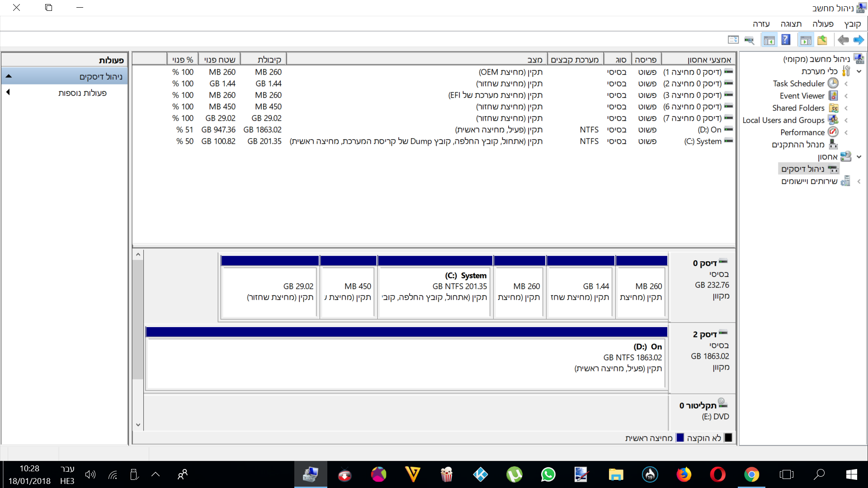Select the (C:) System row in volume list
Viewport: 868px width, 488px height.
coord(703,141)
